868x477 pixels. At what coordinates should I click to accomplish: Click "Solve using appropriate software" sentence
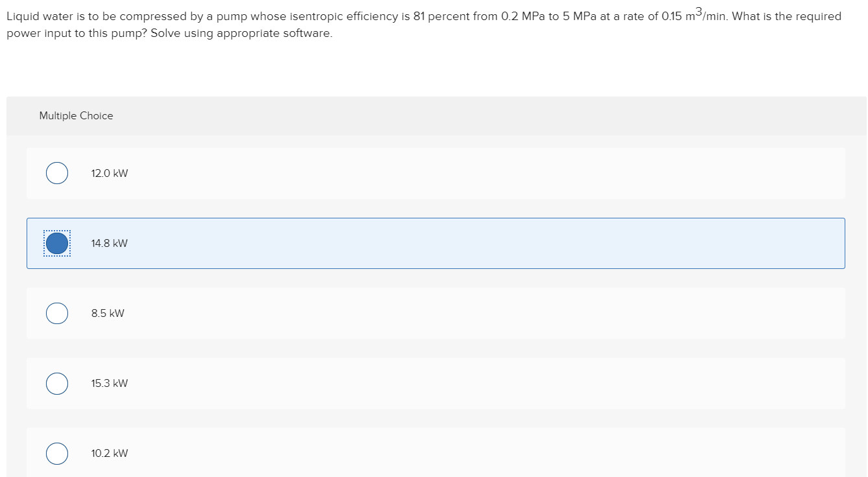pyautogui.click(x=241, y=33)
